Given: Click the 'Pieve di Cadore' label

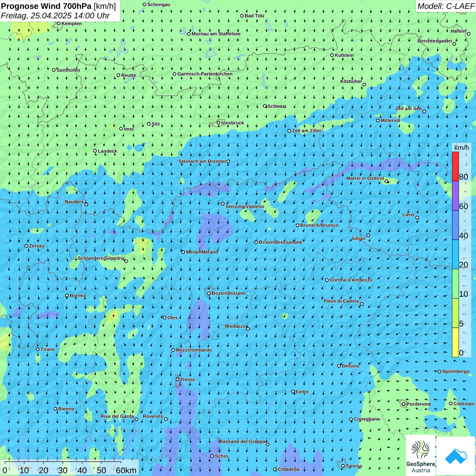Looking at the screenshot, I should coord(341,301).
